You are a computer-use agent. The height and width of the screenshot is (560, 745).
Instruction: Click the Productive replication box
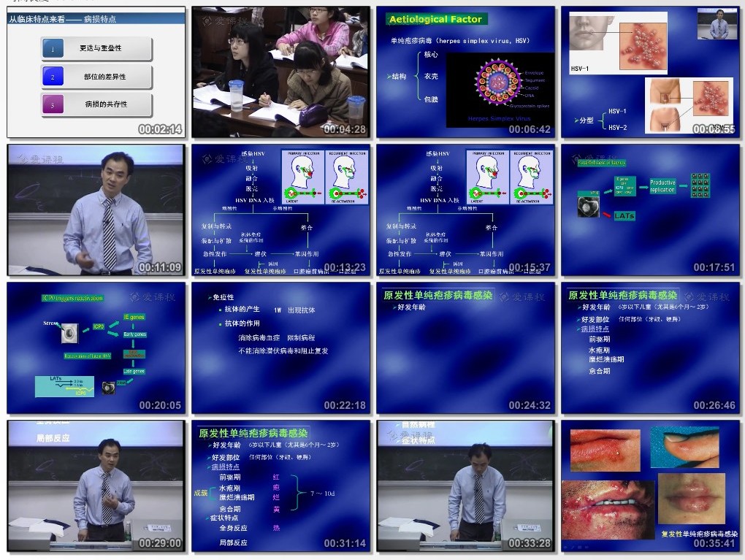coord(662,186)
